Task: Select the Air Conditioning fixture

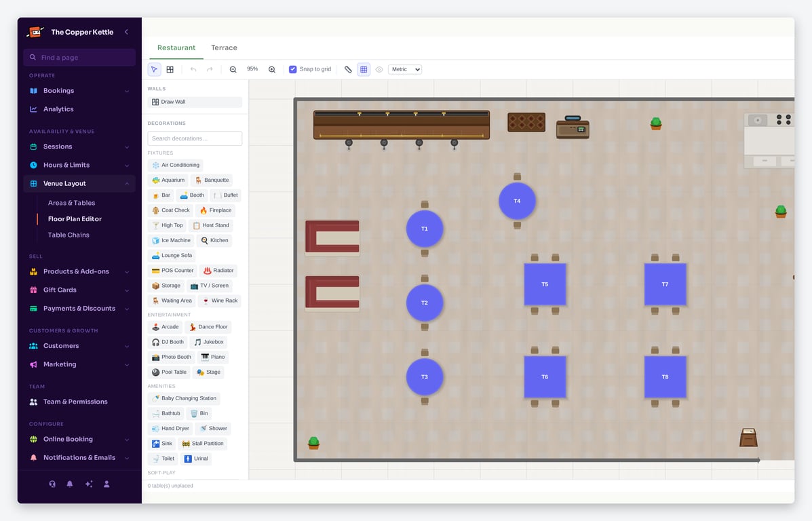Action: 176,166
